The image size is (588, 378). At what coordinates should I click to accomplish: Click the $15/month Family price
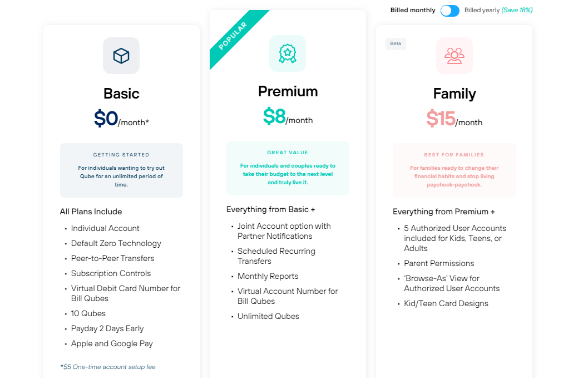click(x=454, y=119)
